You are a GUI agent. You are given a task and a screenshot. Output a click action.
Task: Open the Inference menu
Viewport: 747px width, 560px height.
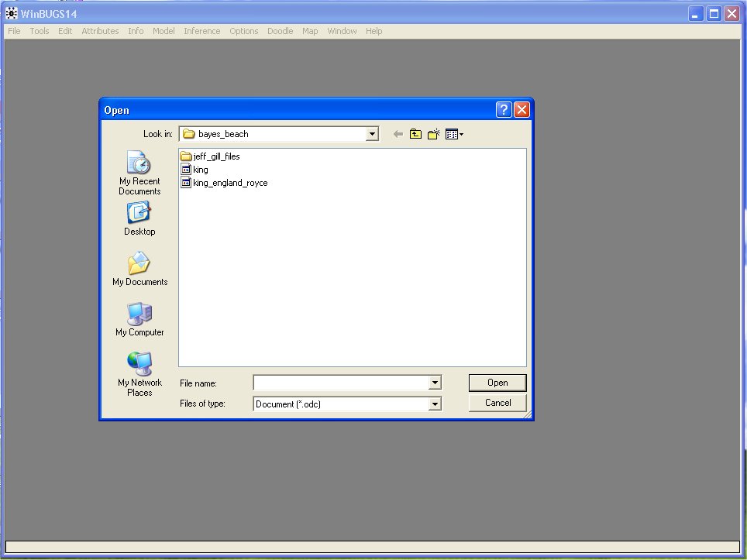coord(201,31)
